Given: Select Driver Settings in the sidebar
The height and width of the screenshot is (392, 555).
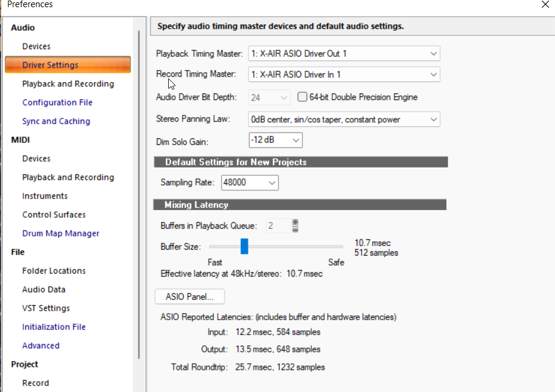Looking at the screenshot, I should [x=68, y=65].
